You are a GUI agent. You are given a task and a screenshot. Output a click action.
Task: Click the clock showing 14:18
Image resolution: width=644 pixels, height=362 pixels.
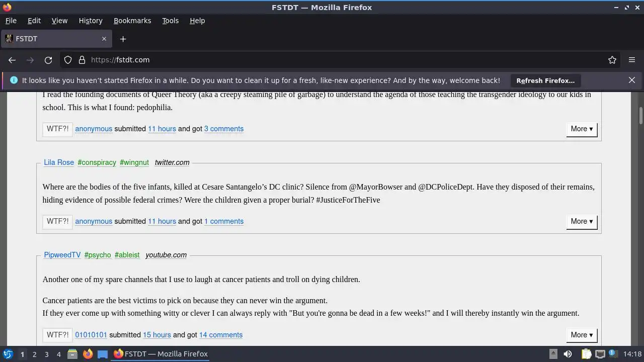click(632, 354)
